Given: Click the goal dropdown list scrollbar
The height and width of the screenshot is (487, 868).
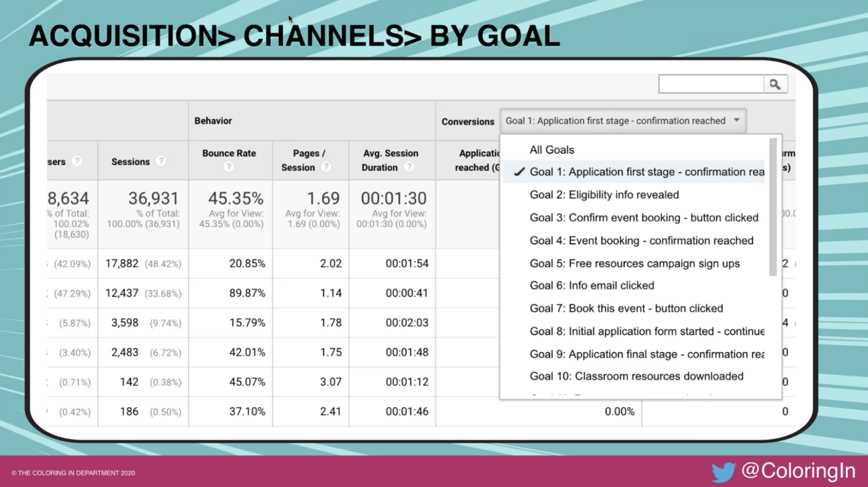Looking at the screenshot, I should (773, 206).
